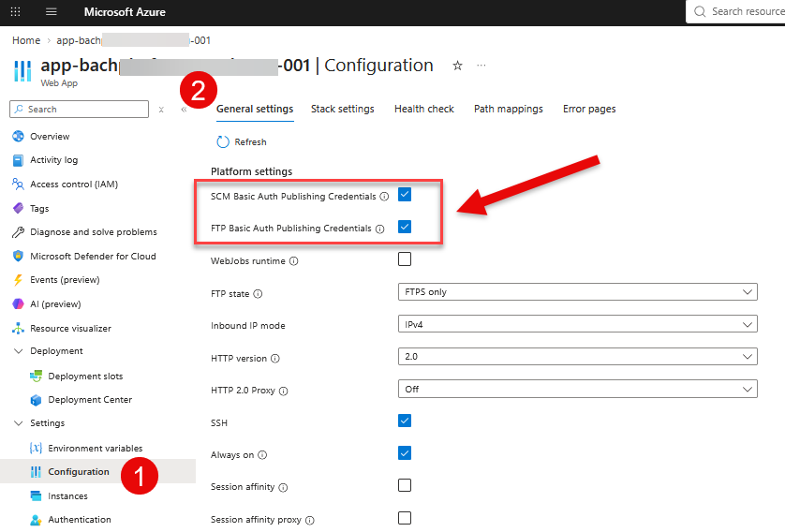Switch to the Health check tab

[x=424, y=109]
